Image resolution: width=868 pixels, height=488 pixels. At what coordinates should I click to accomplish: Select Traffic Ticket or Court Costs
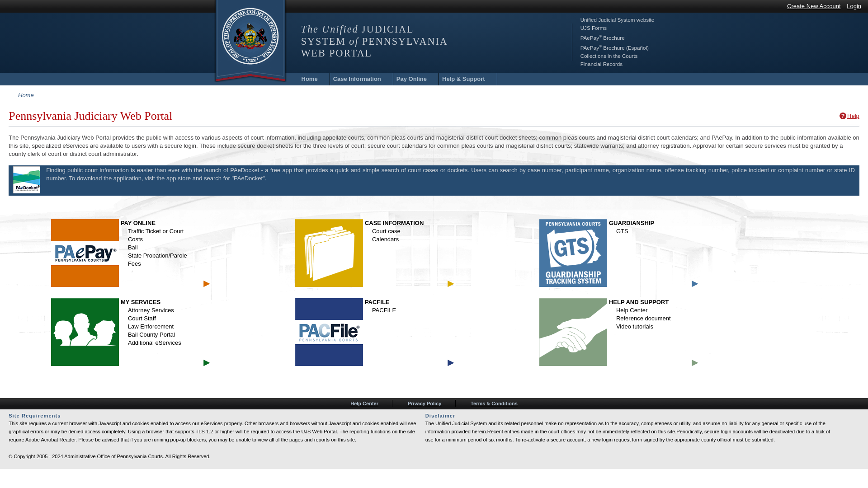pos(156,235)
